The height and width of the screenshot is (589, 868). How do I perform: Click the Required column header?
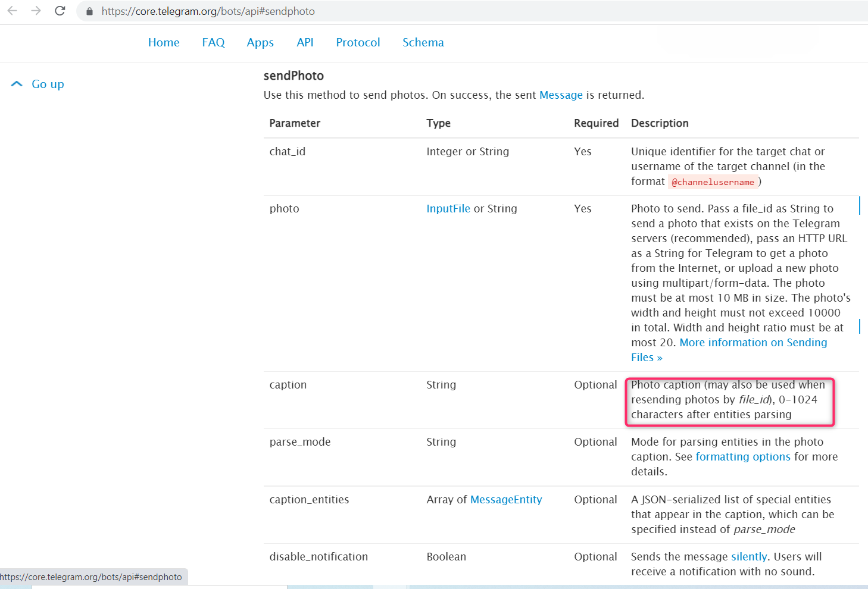coord(596,123)
